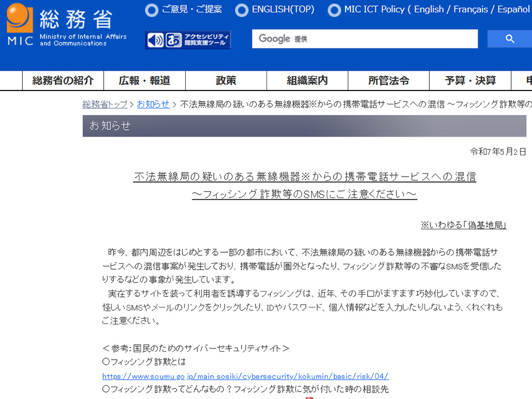The width and height of the screenshot is (532, 399).
Task: Open the 政策 navigation menu
Action: (226, 80)
